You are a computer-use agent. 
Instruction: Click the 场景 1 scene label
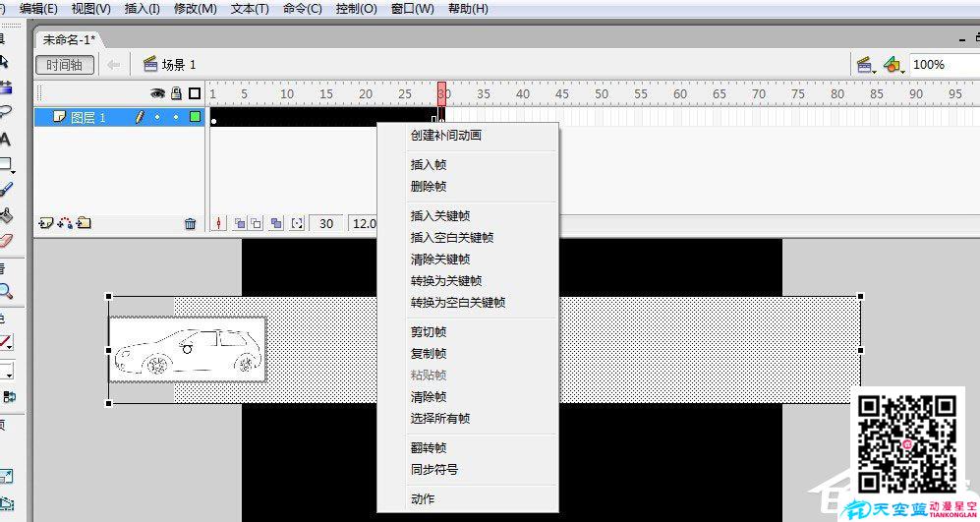tap(179, 65)
